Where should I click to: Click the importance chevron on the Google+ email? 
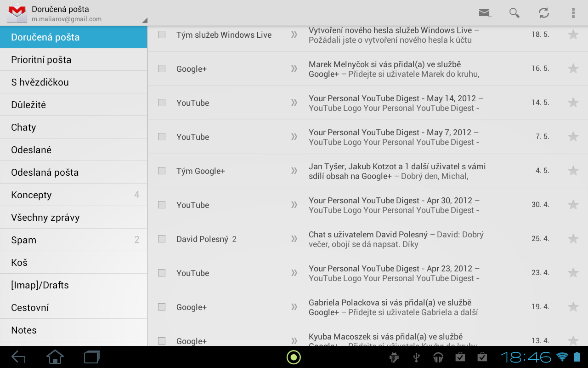[x=294, y=69]
